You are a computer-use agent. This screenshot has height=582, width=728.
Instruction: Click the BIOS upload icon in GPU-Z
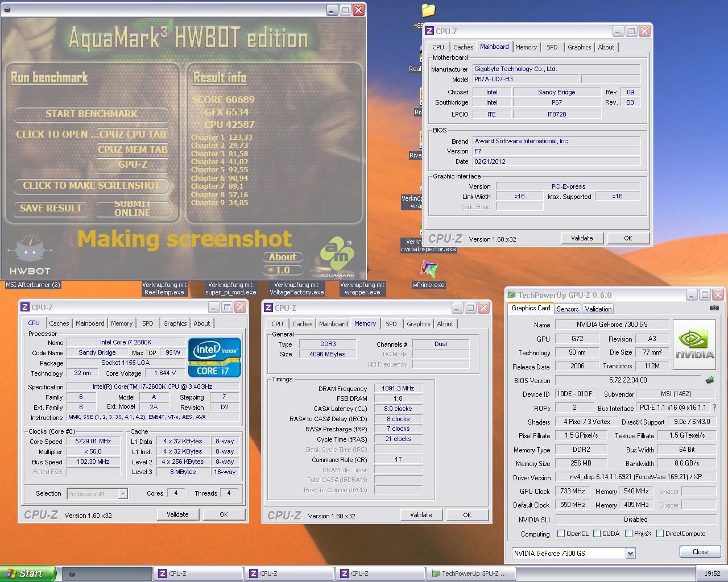(710, 380)
